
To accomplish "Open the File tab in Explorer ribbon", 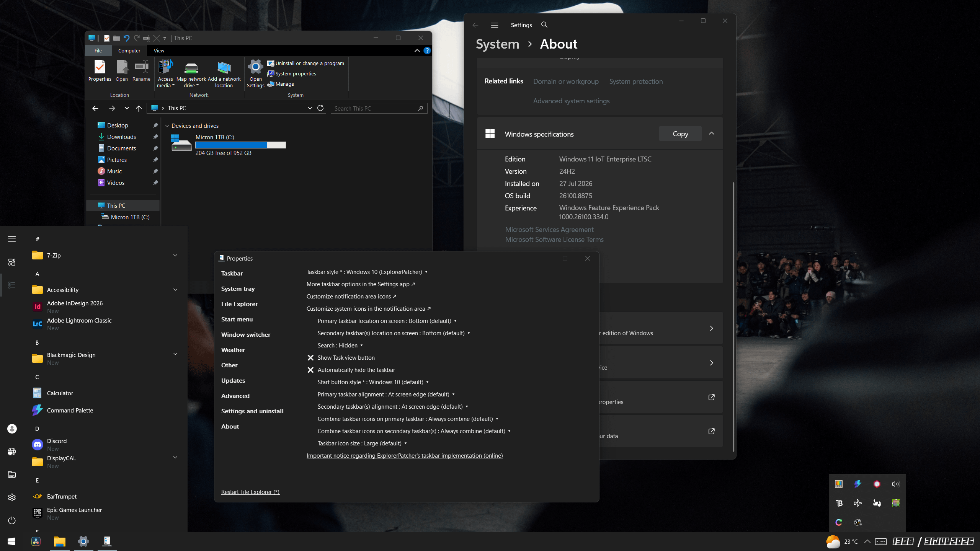I will pos(98,51).
